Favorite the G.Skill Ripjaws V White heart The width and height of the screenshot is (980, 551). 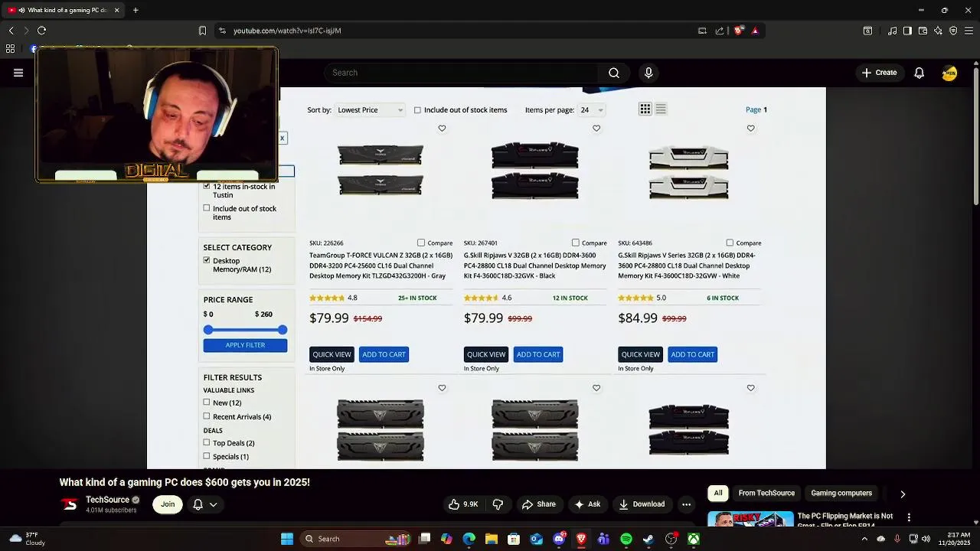point(750,129)
